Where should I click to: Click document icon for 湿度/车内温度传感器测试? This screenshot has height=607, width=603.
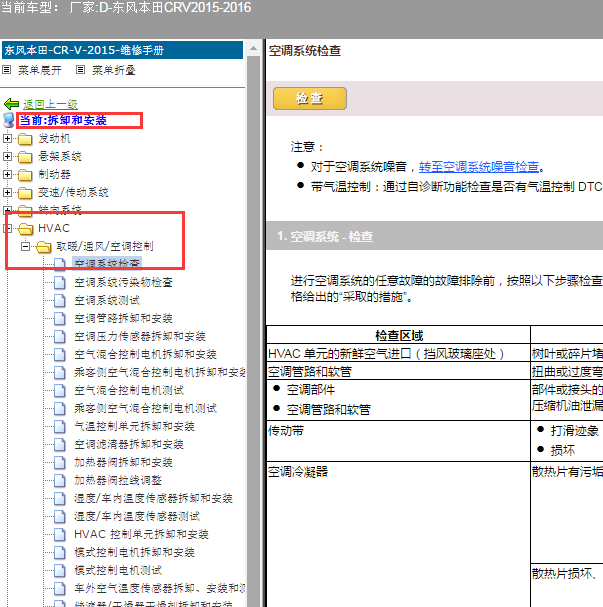point(60,516)
